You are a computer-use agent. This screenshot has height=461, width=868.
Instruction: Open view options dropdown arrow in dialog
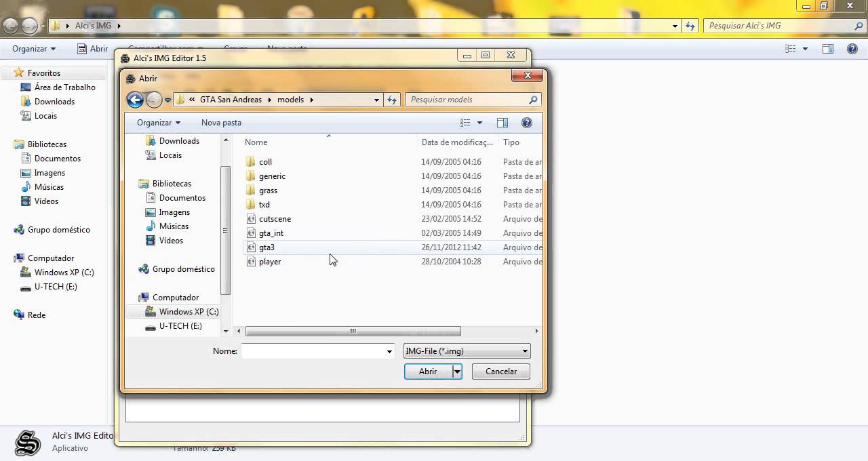(x=479, y=123)
